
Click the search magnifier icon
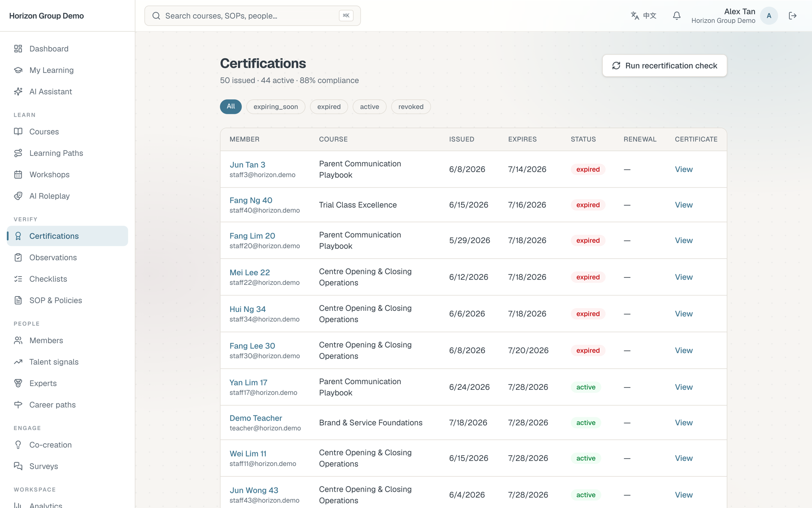pyautogui.click(x=156, y=16)
